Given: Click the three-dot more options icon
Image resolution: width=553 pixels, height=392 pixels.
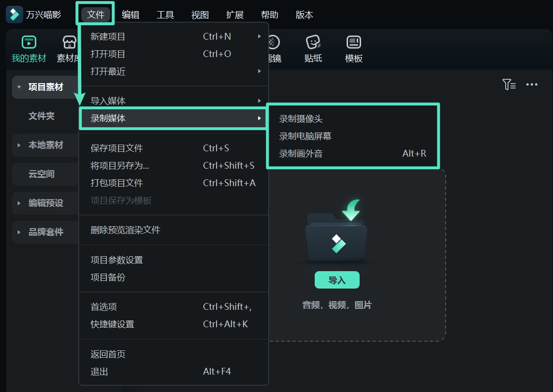Looking at the screenshot, I should (x=532, y=84).
